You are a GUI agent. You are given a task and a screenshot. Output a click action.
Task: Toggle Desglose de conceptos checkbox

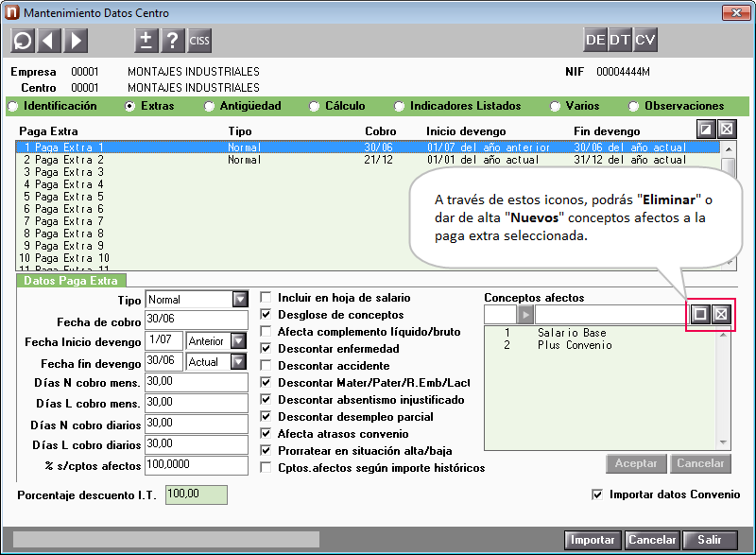click(266, 315)
